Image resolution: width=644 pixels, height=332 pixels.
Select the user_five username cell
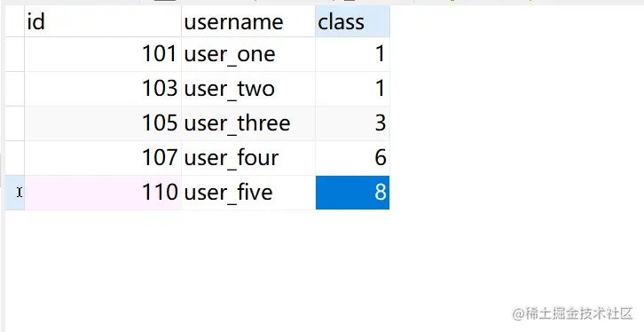tap(248, 193)
